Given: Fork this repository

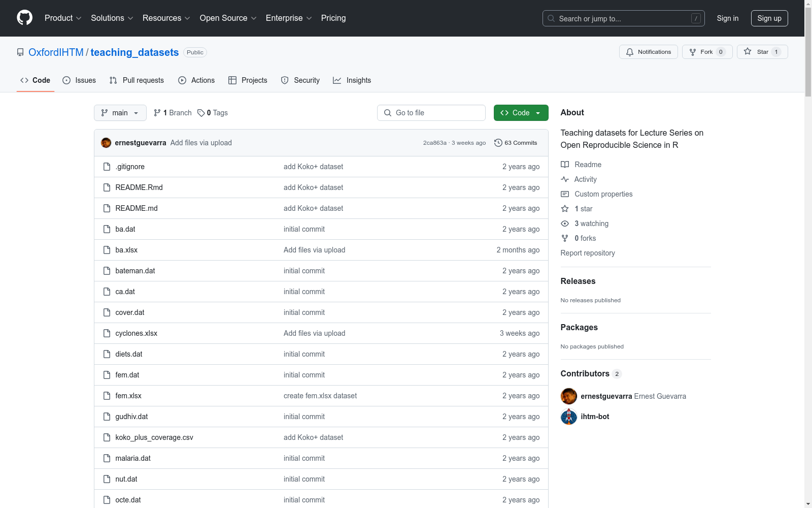Looking at the screenshot, I should tap(707, 52).
